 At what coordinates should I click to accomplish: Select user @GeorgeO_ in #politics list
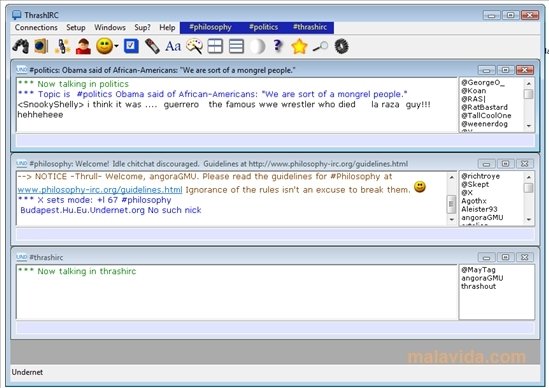483,83
